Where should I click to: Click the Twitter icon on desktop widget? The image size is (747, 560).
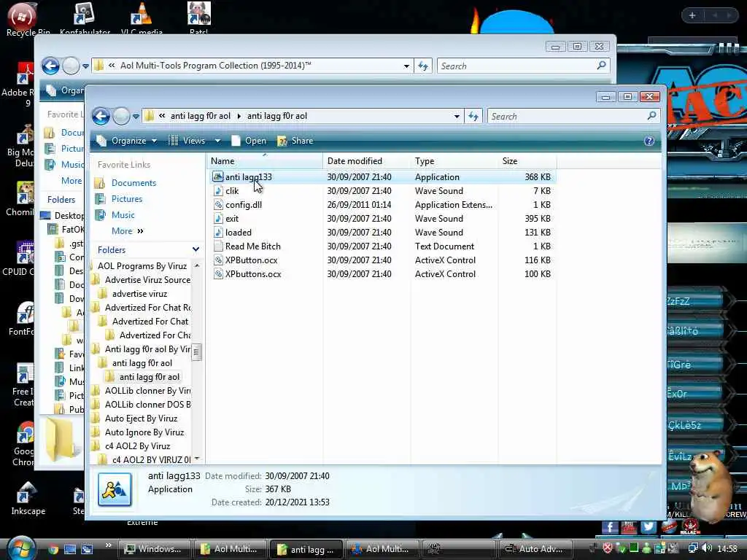(648, 527)
